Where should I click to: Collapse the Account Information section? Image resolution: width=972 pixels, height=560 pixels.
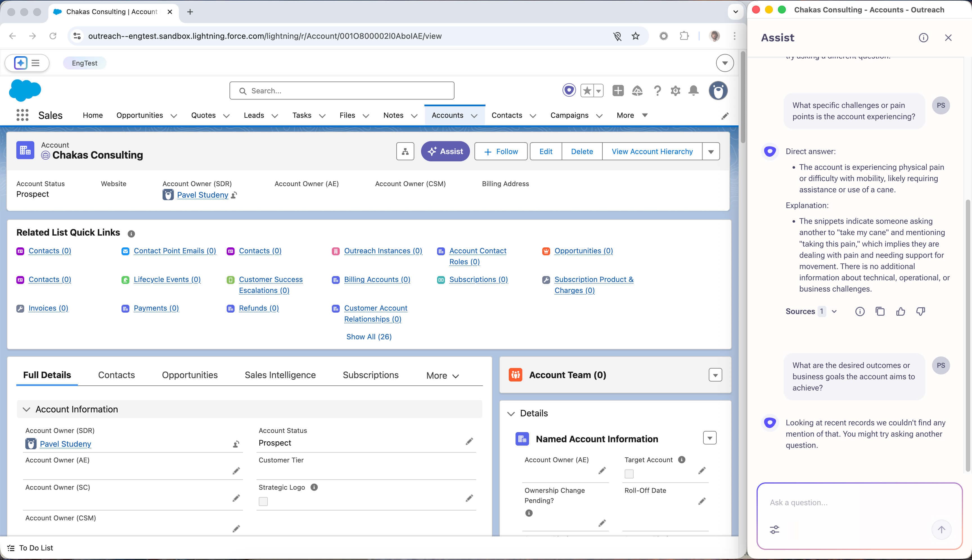point(26,409)
